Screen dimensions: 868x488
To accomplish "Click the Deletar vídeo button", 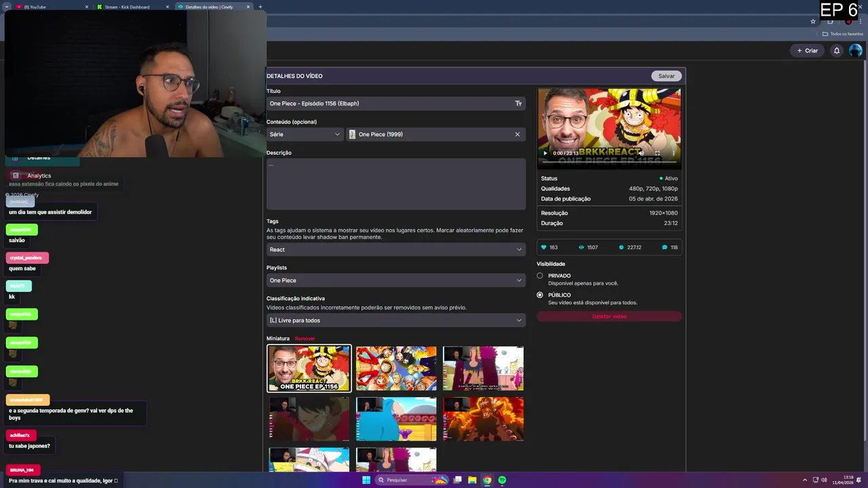I will 609,317.
